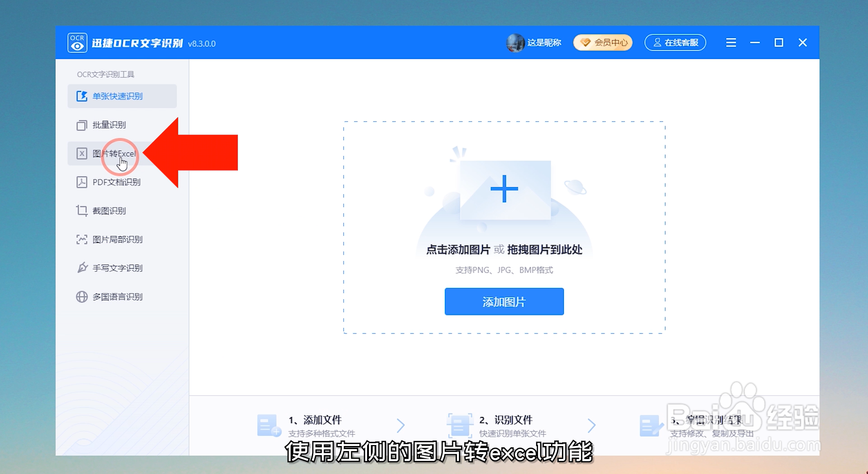Click the v8.3.0.0 version label
Image resolution: width=868 pixels, height=474 pixels.
point(202,44)
